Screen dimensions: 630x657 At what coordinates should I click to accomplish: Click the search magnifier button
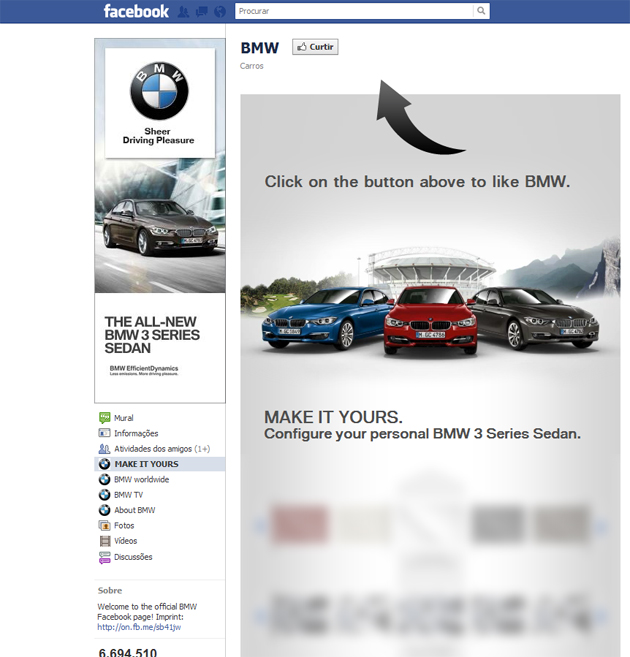(x=481, y=11)
